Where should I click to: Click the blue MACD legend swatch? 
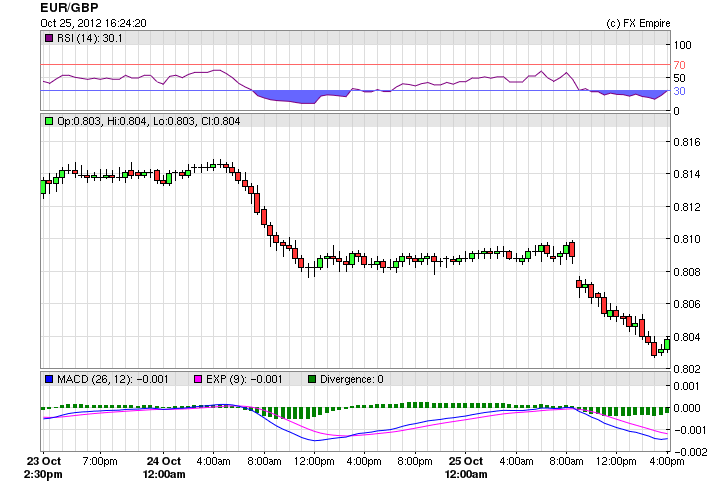coord(49,379)
